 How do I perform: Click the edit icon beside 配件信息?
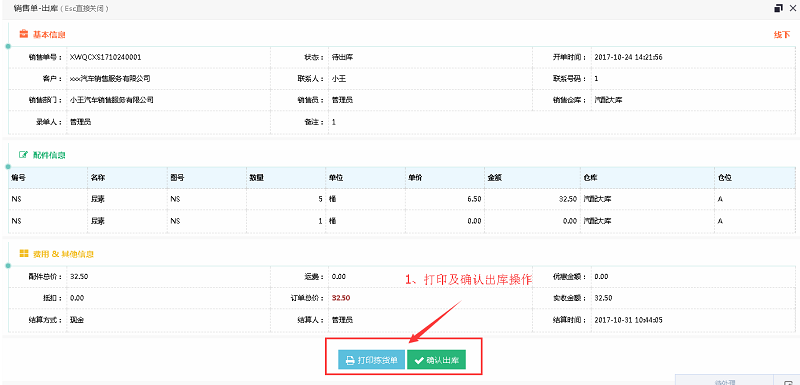click(x=23, y=155)
